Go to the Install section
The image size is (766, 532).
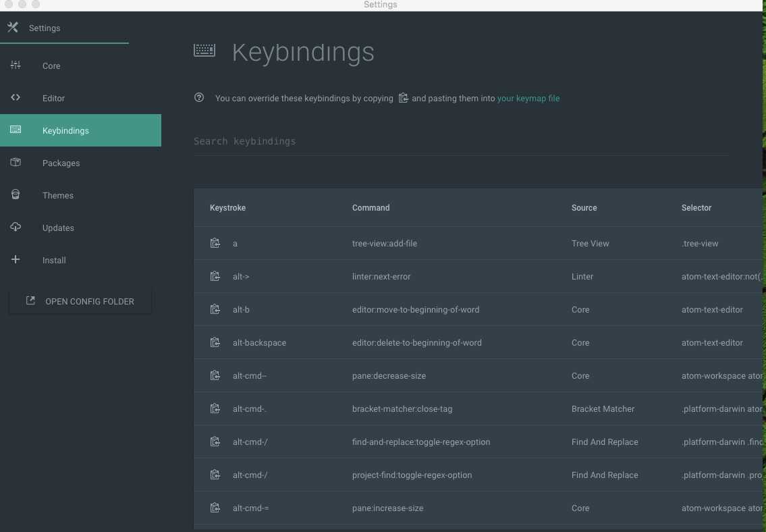80,260
